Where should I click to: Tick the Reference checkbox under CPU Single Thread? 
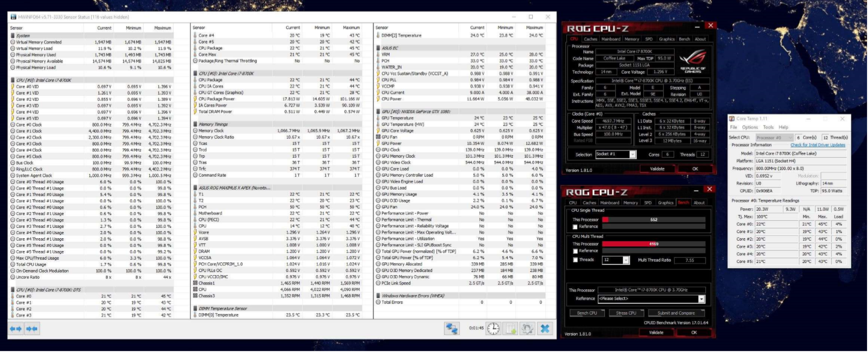[575, 227]
